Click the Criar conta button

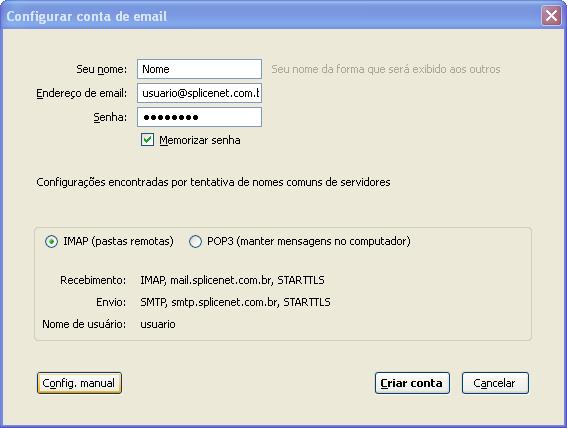pos(412,383)
